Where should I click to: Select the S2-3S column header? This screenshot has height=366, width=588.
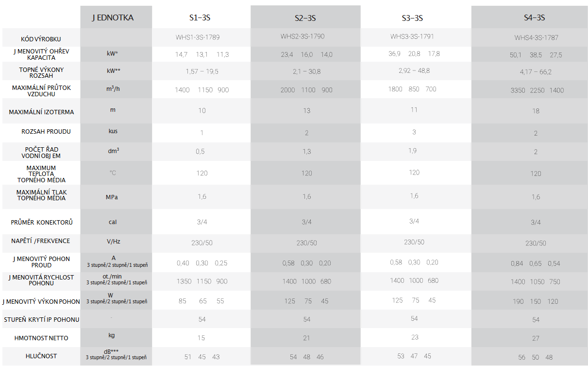coord(305,18)
